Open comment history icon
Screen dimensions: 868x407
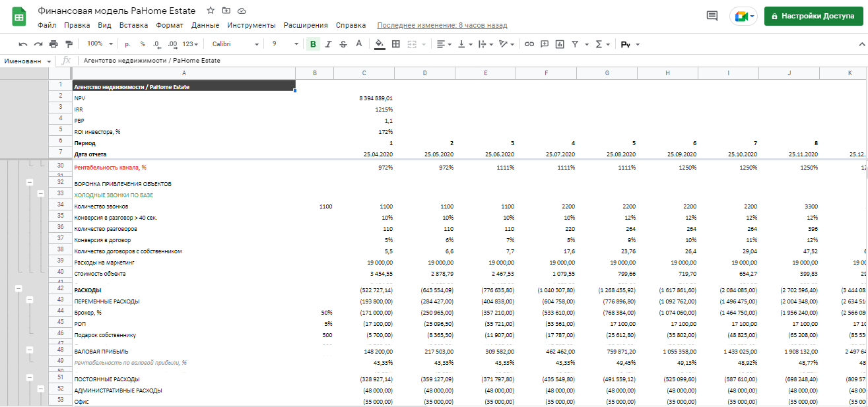coord(712,16)
